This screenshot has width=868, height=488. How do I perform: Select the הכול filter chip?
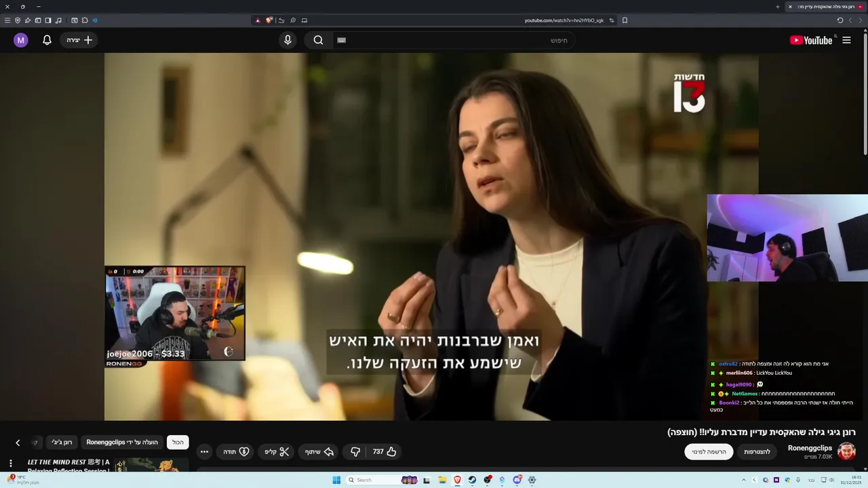tap(178, 442)
